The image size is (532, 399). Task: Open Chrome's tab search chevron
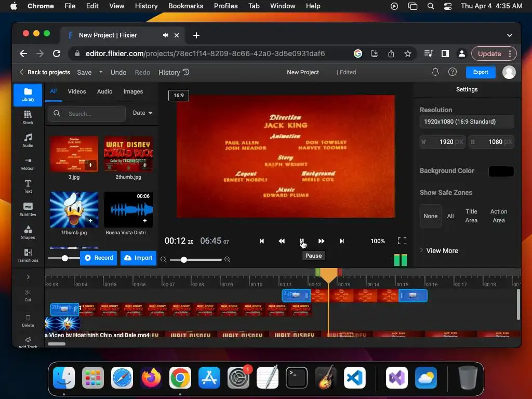[510, 35]
